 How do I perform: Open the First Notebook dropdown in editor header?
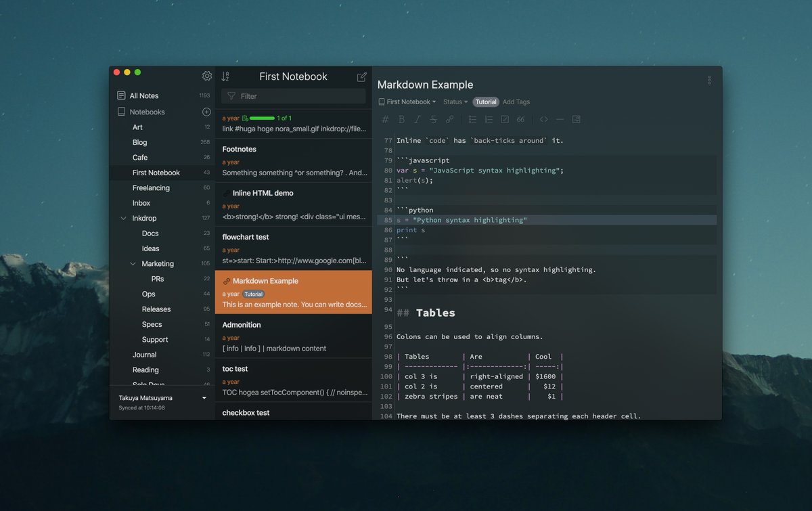coord(407,102)
